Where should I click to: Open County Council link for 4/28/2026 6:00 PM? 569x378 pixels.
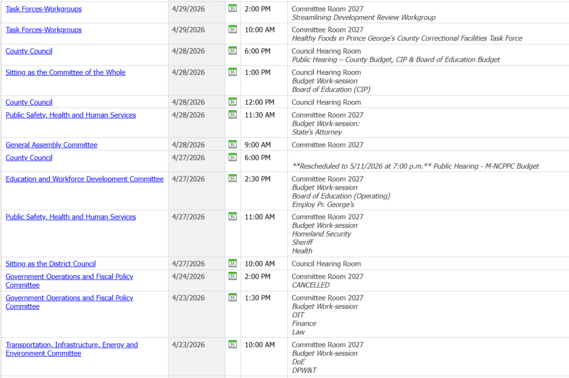29,51
